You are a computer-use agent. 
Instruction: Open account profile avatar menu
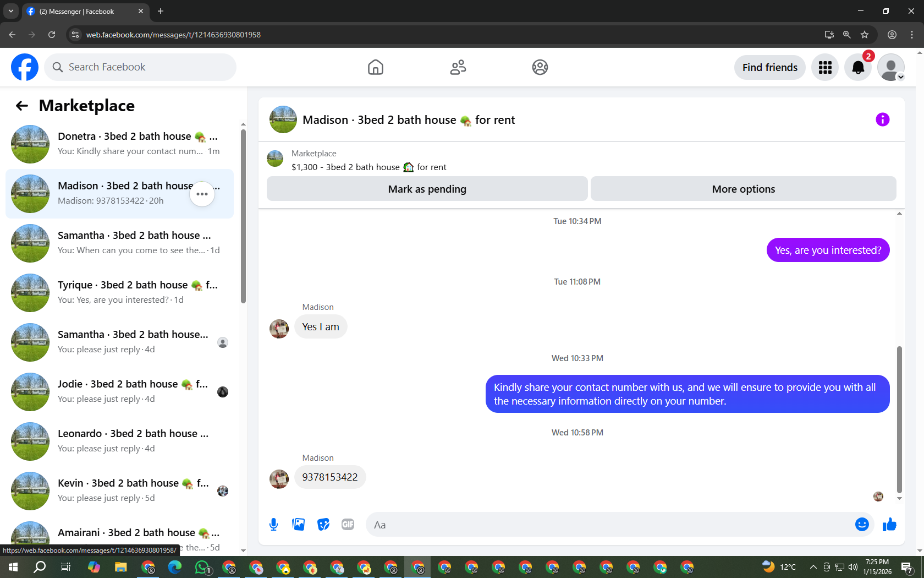891,67
